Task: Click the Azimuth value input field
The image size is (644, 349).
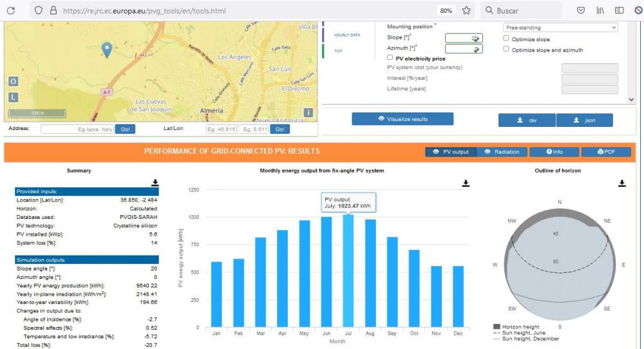Action: tap(464, 49)
